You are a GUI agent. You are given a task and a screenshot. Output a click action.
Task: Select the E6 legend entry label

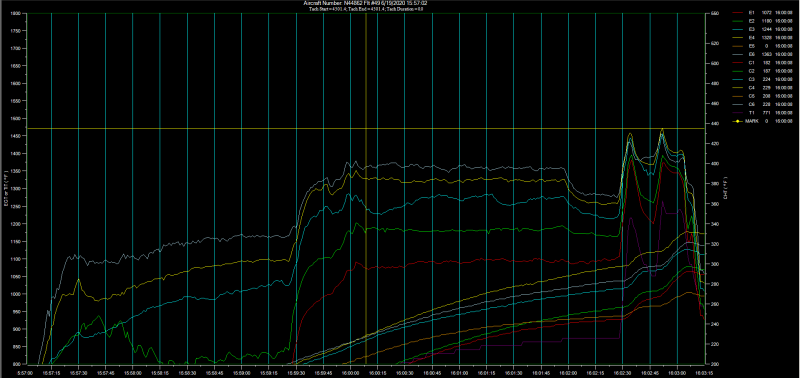point(752,54)
